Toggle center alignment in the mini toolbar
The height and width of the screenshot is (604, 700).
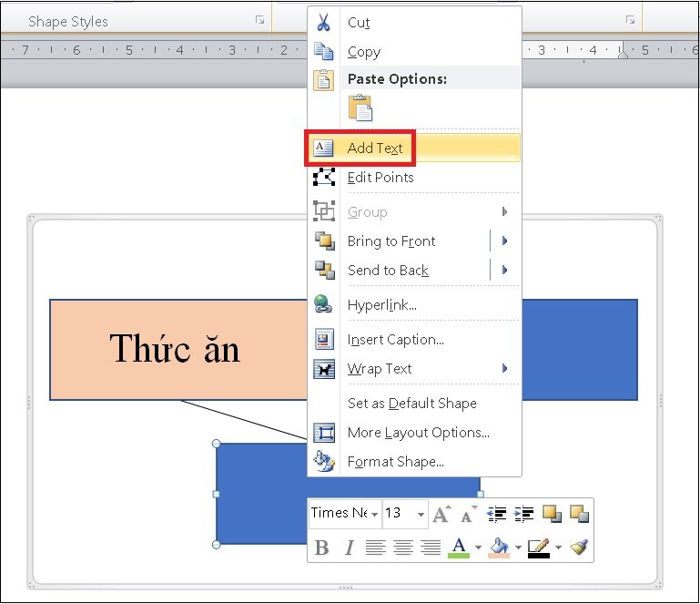point(403,548)
